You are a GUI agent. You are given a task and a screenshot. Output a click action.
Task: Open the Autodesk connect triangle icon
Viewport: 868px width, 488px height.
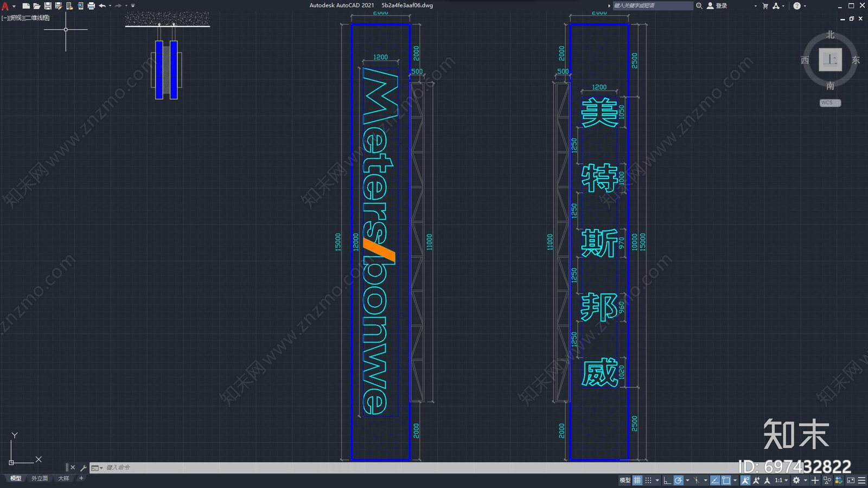[776, 6]
